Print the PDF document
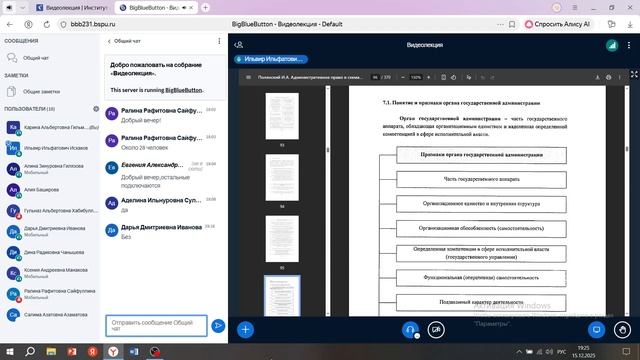Viewport: 640px width, 360px height. [x=609, y=77]
